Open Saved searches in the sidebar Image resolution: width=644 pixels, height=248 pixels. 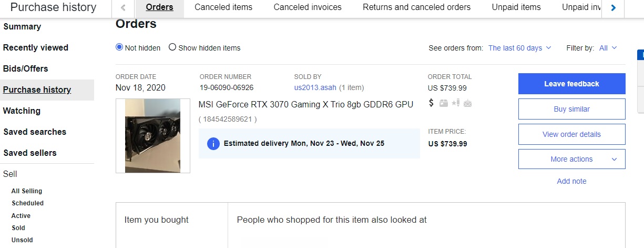(35, 132)
